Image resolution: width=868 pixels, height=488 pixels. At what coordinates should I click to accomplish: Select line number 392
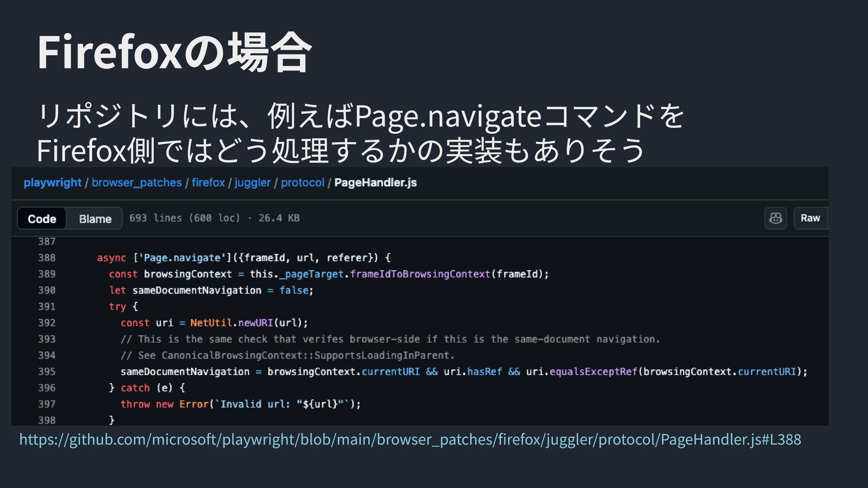pos(47,323)
